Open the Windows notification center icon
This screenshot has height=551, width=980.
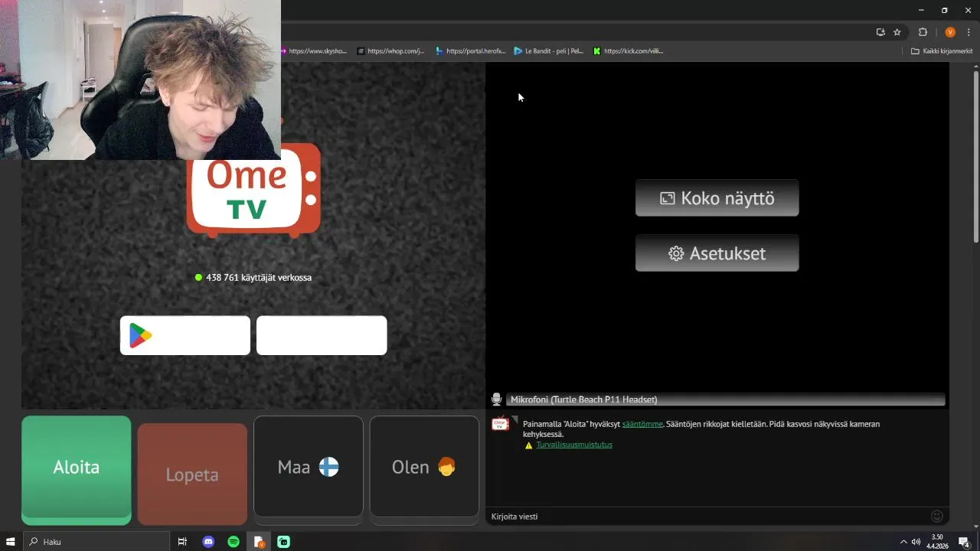click(964, 542)
